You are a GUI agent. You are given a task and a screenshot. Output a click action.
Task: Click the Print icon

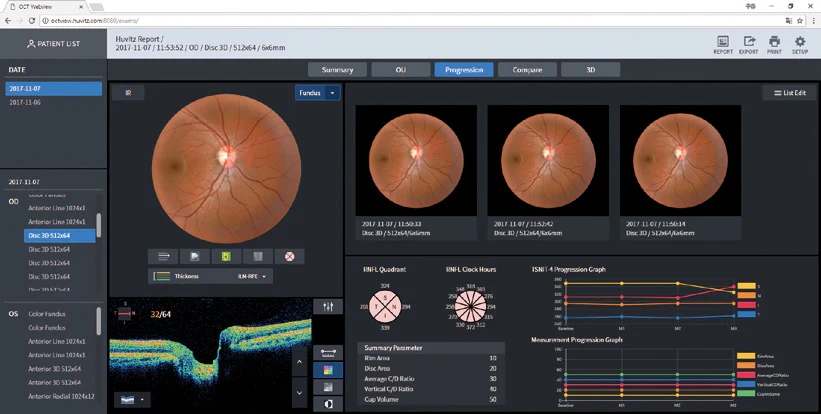coord(774,45)
